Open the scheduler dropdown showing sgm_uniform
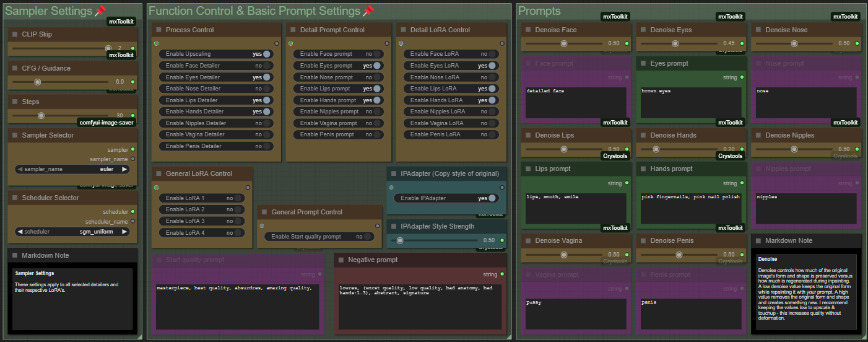The width and height of the screenshot is (868, 342). click(72, 232)
